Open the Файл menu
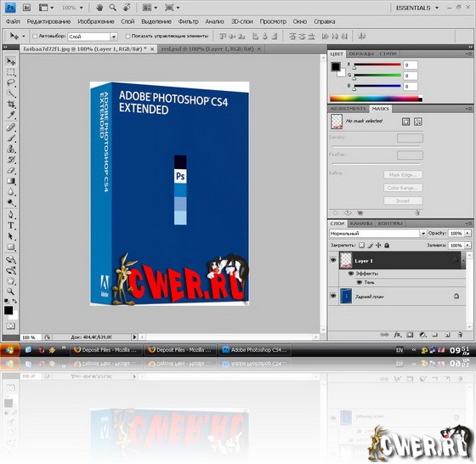The height and width of the screenshot is (464, 476). 13,21
